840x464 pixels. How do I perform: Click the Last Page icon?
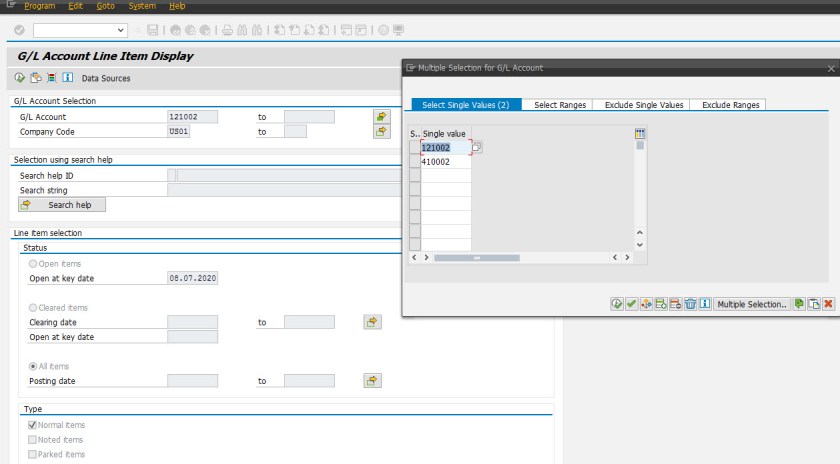pyautogui.click(x=324, y=30)
